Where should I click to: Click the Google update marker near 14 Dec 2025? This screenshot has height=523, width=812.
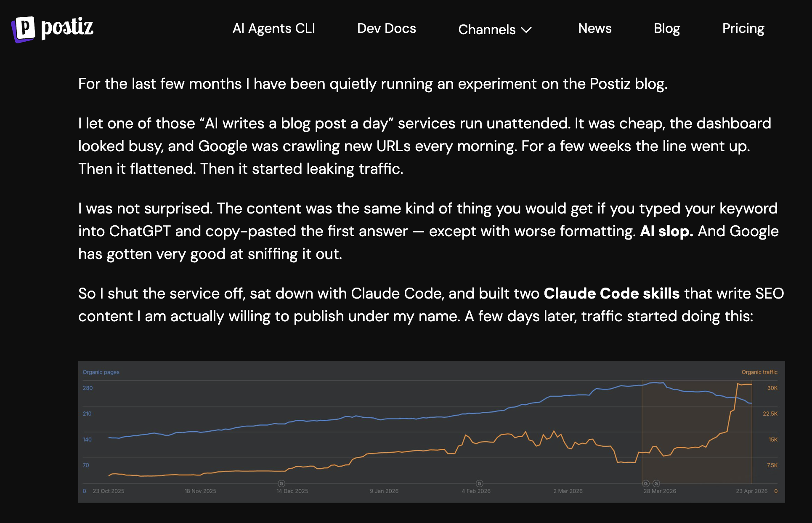click(281, 483)
